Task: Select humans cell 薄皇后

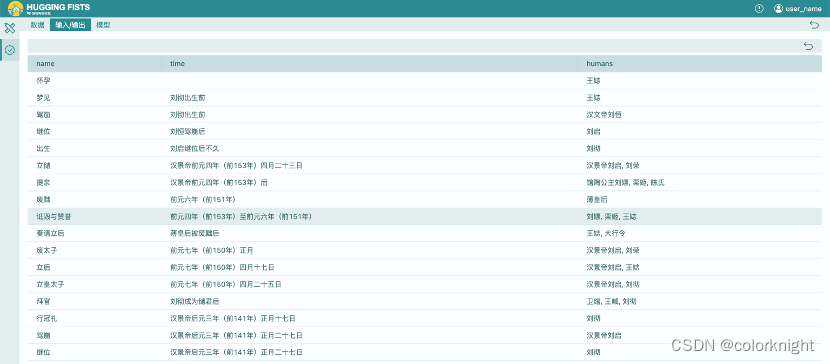Action: [x=597, y=199]
